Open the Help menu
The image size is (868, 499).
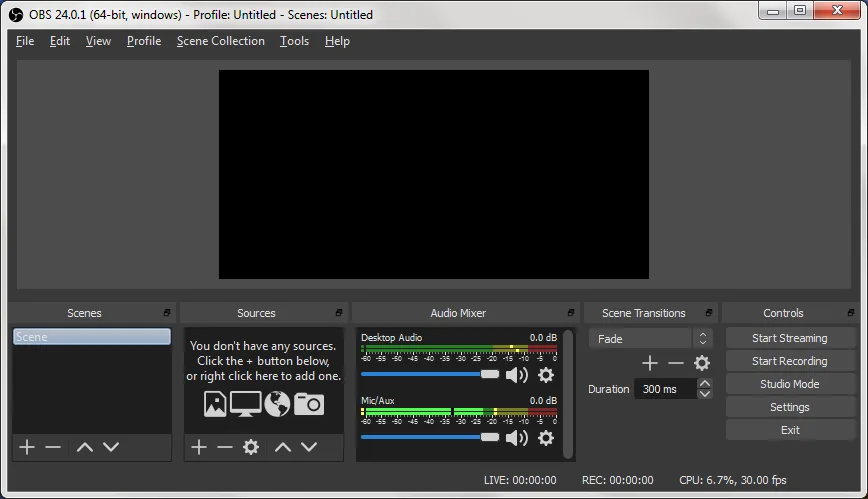coord(337,41)
